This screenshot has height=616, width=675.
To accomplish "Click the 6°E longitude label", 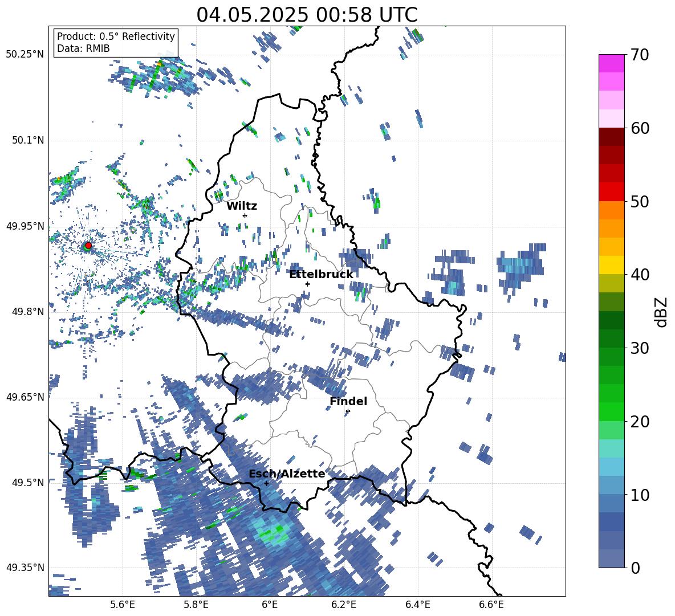I will [x=270, y=605].
